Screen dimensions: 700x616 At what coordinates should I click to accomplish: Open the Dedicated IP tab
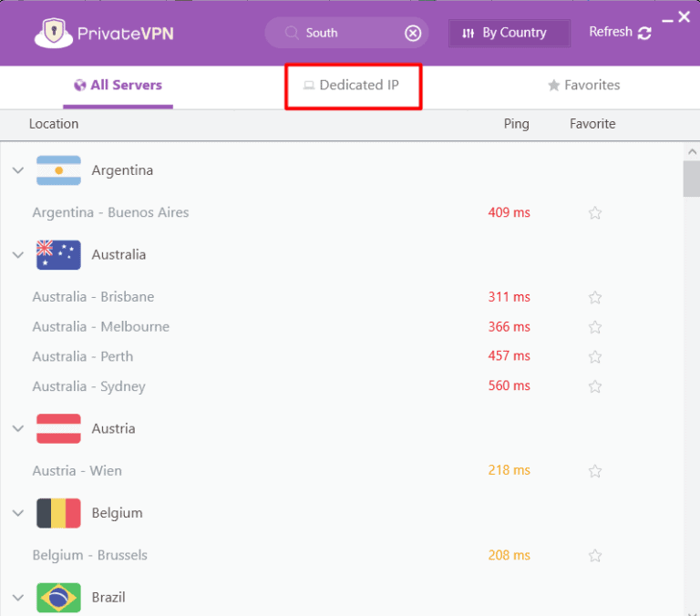[x=353, y=86]
